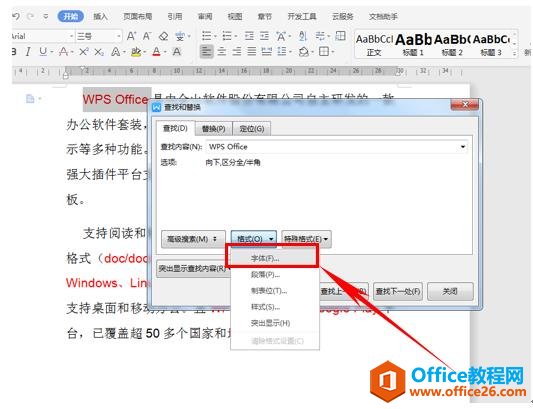
Task: Clear text formatting with eraser icon
Action: [x=164, y=36]
